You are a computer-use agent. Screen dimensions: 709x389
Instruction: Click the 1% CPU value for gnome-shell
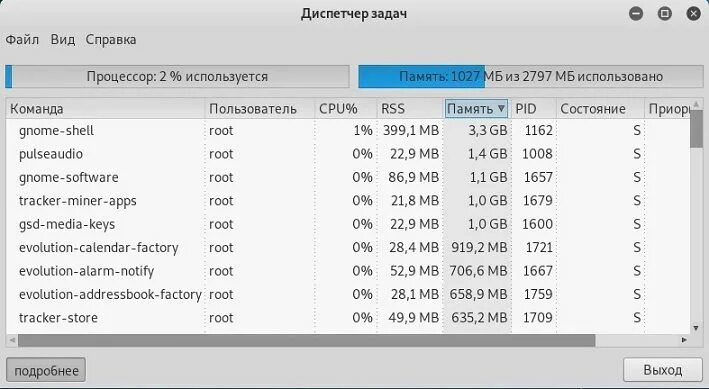click(363, 131)
